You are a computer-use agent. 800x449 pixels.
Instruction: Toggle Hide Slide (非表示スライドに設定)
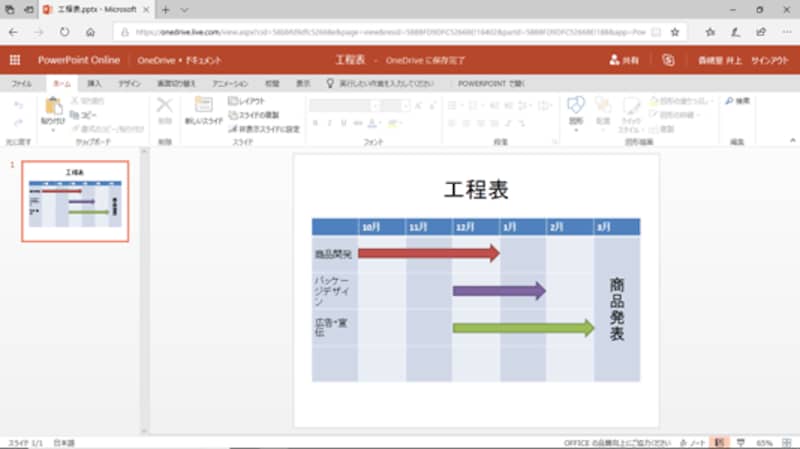pyautogui.click(x=263, y=129)
